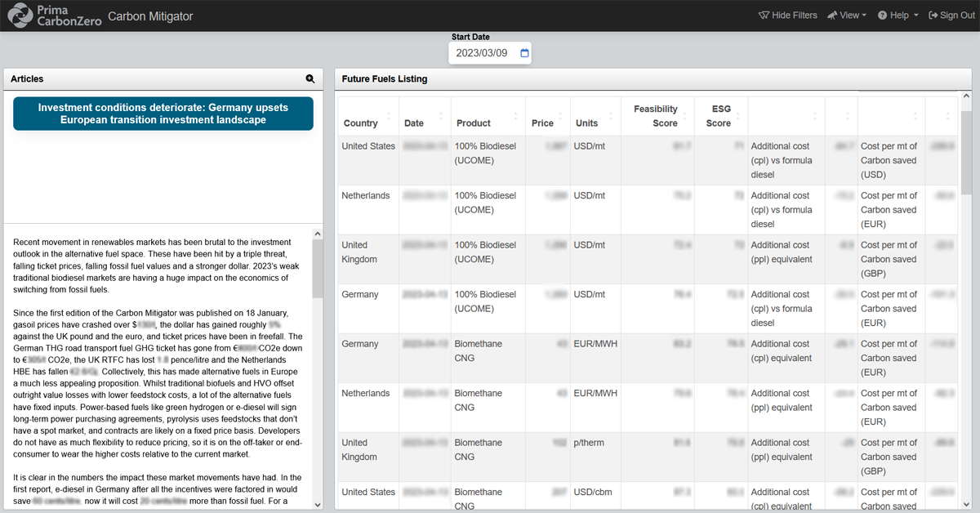
Task: Expand the View dropdown caret
Action: coord(864,15)
